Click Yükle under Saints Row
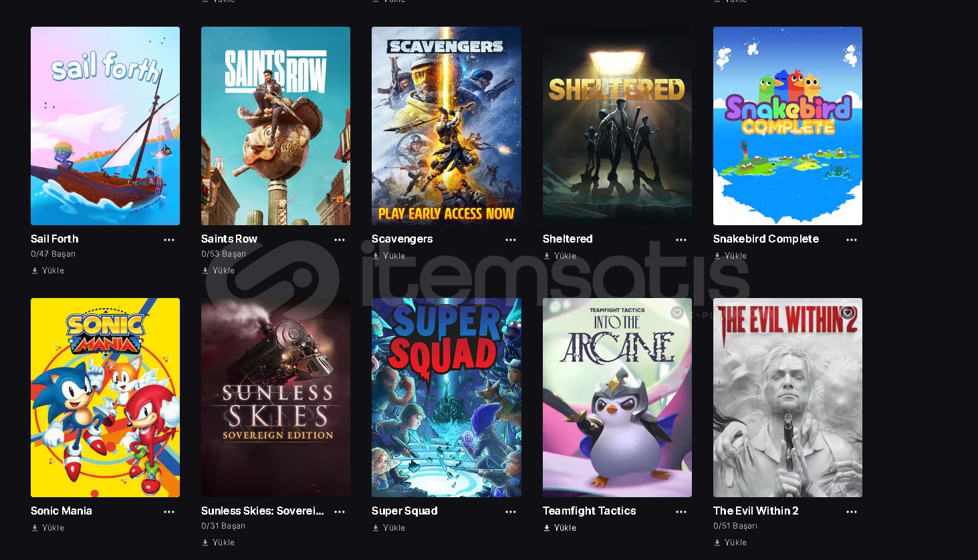Image resolution: width=978 pixels, height=560 pixels. tap(218, 271)
